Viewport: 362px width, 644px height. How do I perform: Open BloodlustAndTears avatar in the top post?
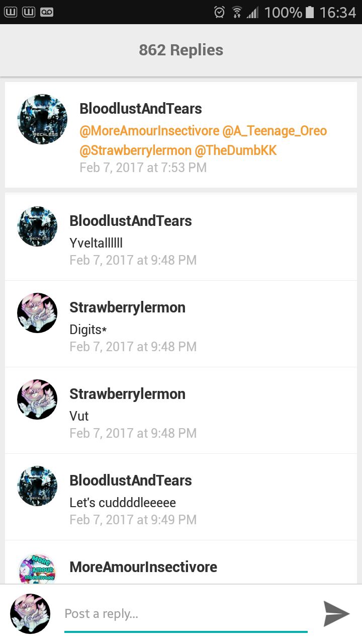(42, 119)
